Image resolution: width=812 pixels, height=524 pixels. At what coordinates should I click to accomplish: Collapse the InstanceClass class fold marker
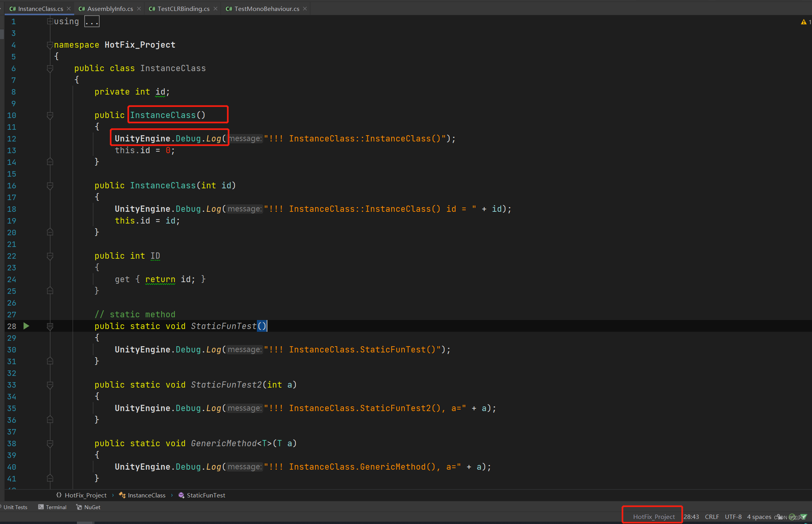tap(50, 68)
